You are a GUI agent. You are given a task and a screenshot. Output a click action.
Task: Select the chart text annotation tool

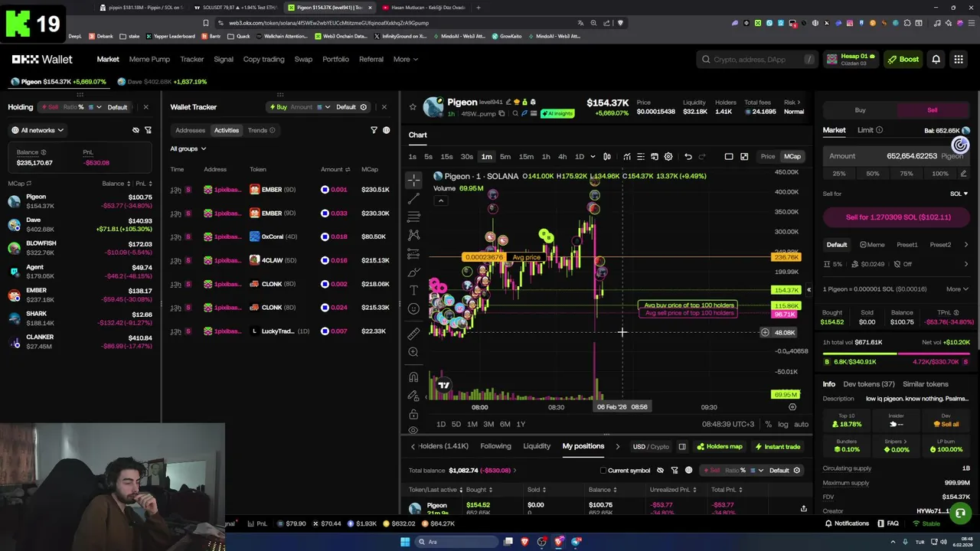click(413, 290)
